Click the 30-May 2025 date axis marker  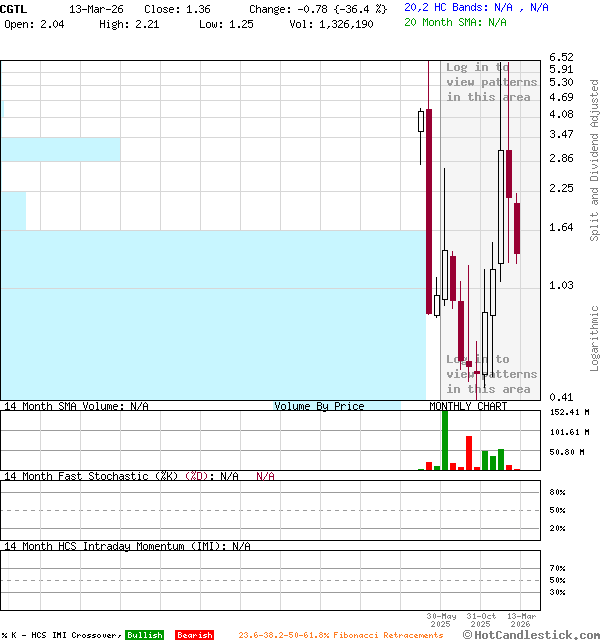tap(441, 620)
